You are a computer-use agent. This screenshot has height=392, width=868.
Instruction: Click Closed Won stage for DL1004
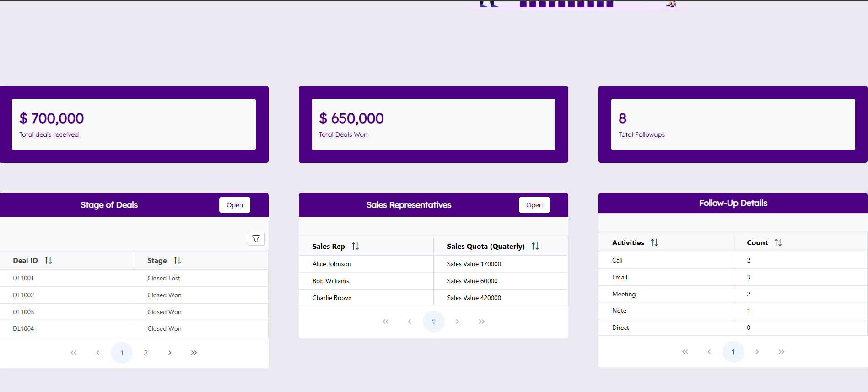(201, 328)
